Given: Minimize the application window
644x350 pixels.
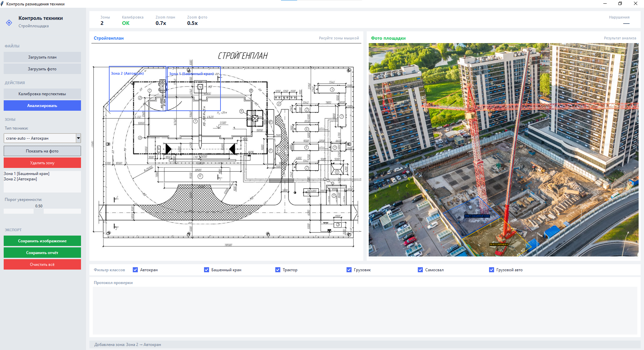Looking at the screenshot, I should point(605,4).
